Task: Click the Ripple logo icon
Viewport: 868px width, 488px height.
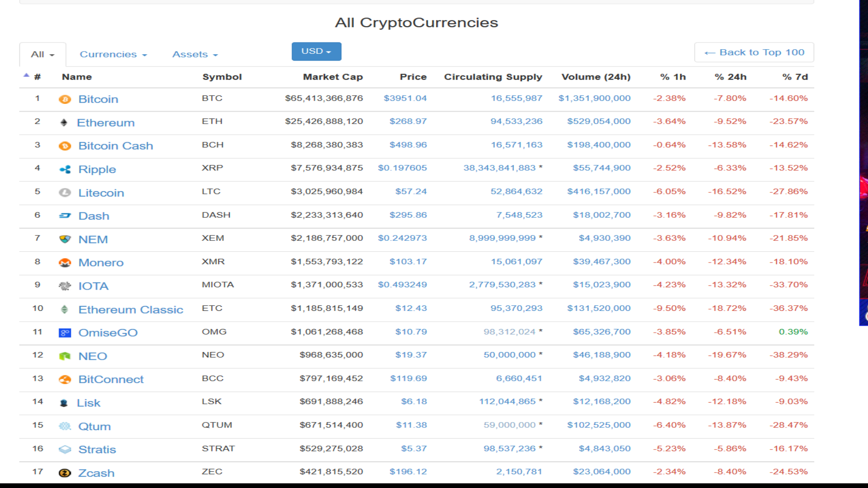Action: 65,169
